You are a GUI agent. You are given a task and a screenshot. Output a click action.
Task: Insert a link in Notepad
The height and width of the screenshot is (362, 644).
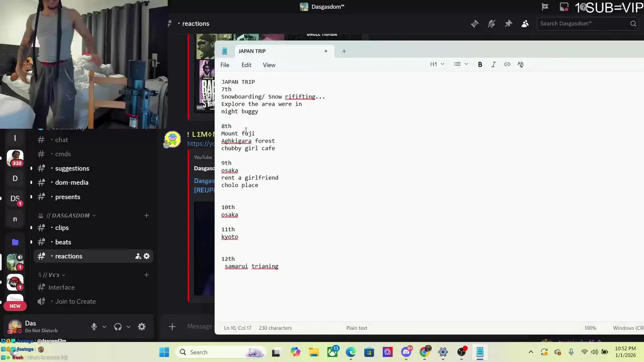coord(507,64)
